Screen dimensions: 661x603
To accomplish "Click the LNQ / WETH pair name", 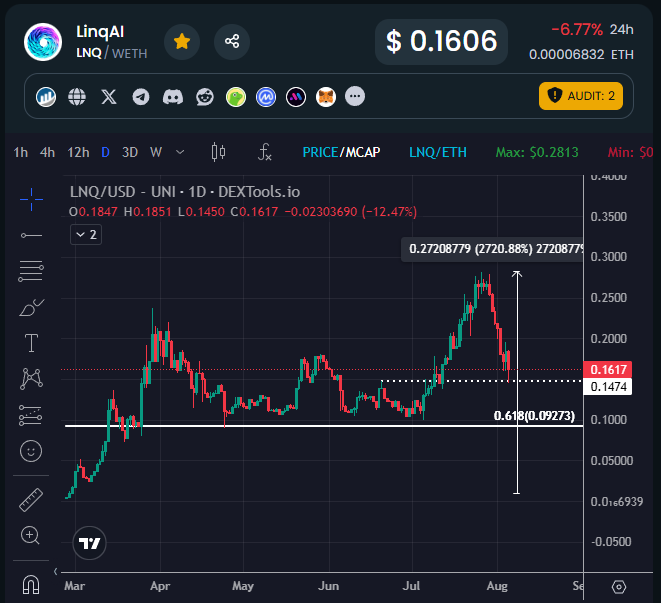I will coord(112,54).
